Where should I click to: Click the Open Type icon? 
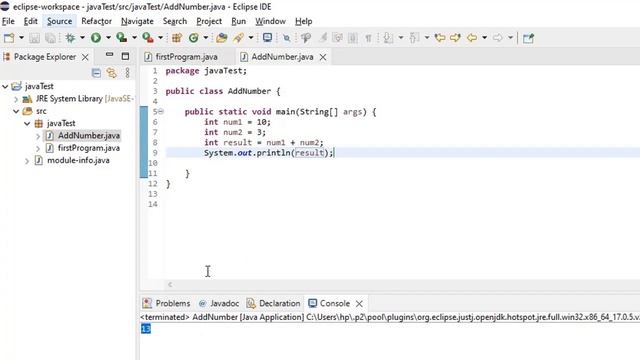point(222,38)
